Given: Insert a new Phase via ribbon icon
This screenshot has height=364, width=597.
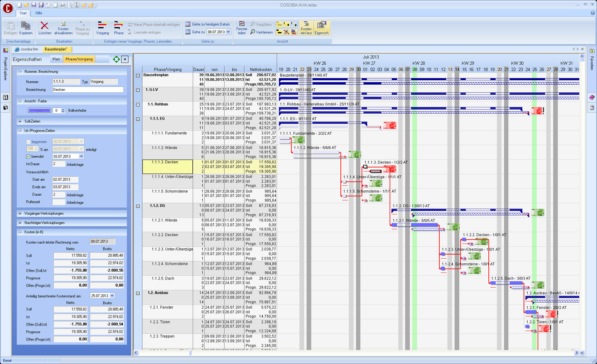Looking at the screenshot, I should point(119,27).
